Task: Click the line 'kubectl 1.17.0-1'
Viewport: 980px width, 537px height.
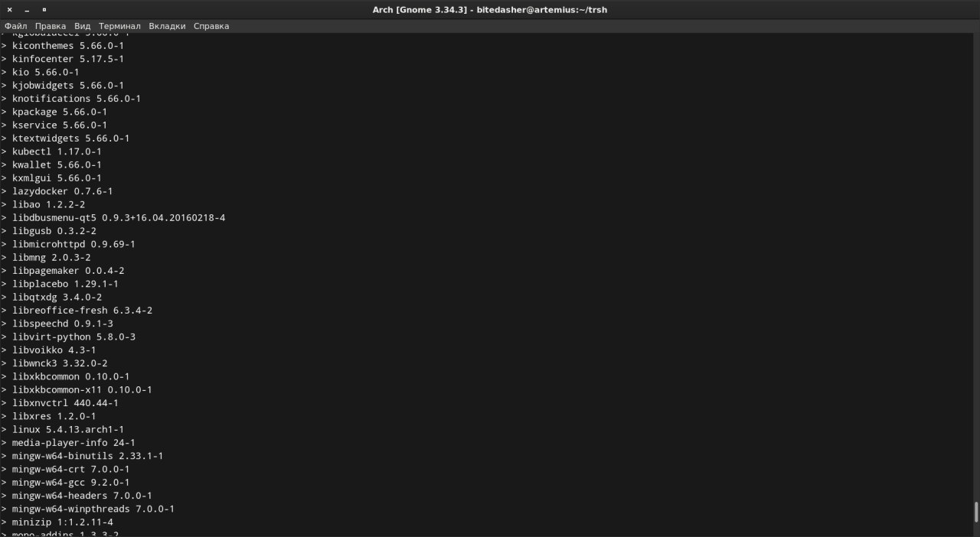Action: [57, 151]
